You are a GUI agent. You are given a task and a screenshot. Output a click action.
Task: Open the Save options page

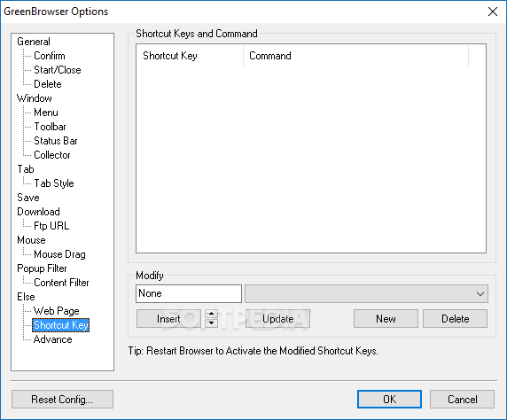(x=28, y=198)
